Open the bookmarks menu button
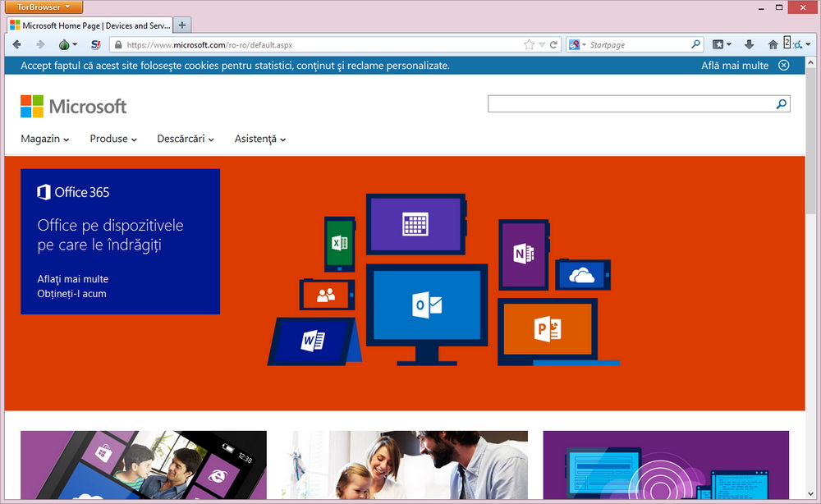 [x=722, y=45]
